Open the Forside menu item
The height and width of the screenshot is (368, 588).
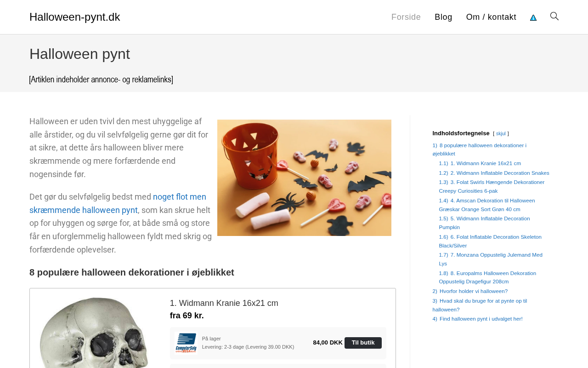406,17
